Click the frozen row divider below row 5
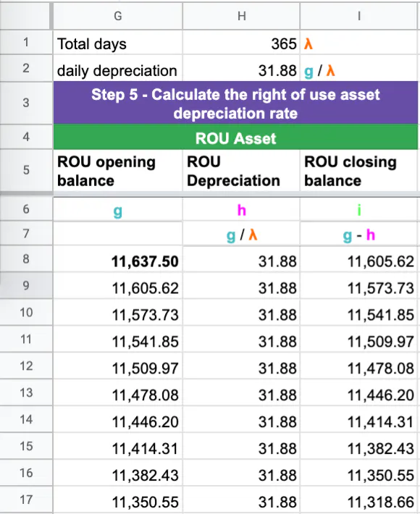Viewport: 420px width, 514px height. click(210, 195)
